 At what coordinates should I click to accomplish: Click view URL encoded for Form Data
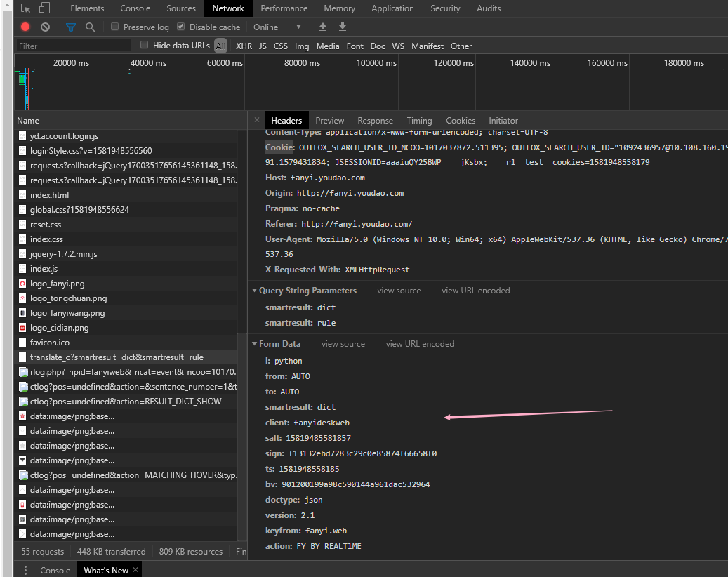point(420,344)
